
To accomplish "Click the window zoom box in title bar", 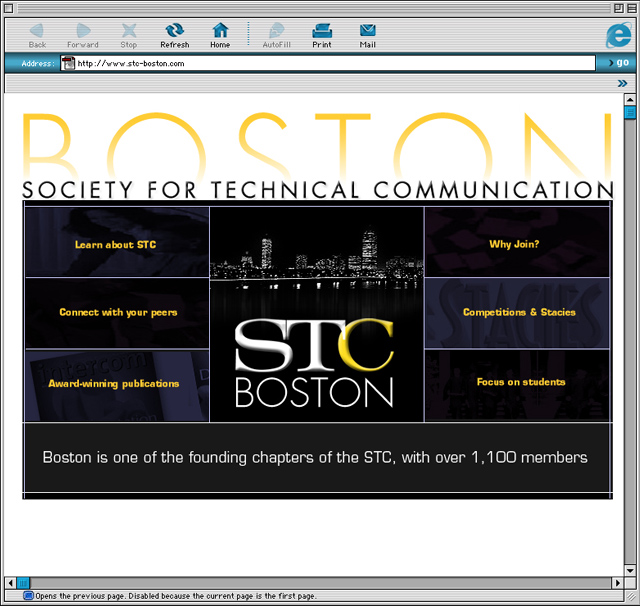I will pyautogui.click(x=618, y=8).
